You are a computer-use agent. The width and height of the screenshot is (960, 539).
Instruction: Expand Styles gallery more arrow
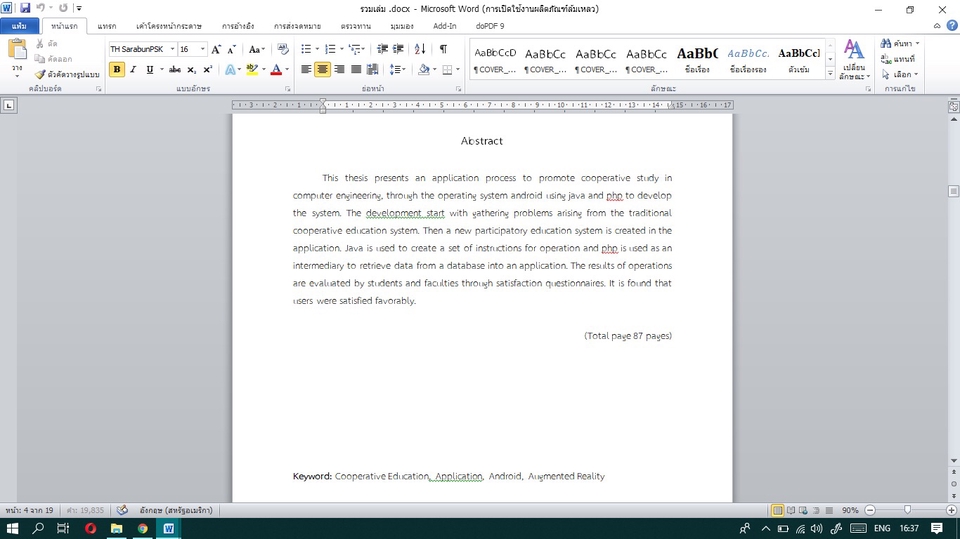click(x=830, y=74)
